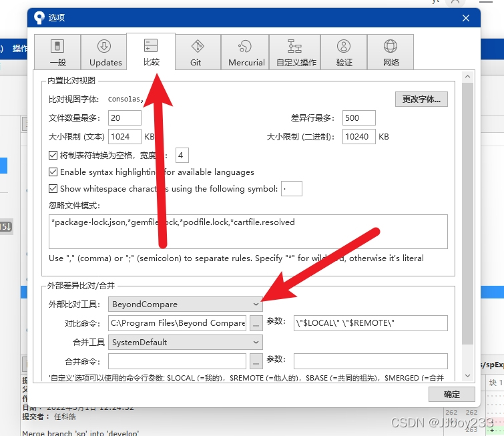The height and width of the screenshot is (436, 504).
Task: Edit the tab width field showing 4
Action: pyautogui.click(x=182, y=156)
